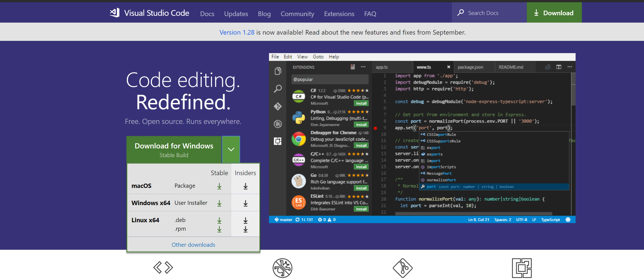This screenshot has height=280, width=644.
Task: Install Debugger for Chrome extension
Action: point(361,146)
